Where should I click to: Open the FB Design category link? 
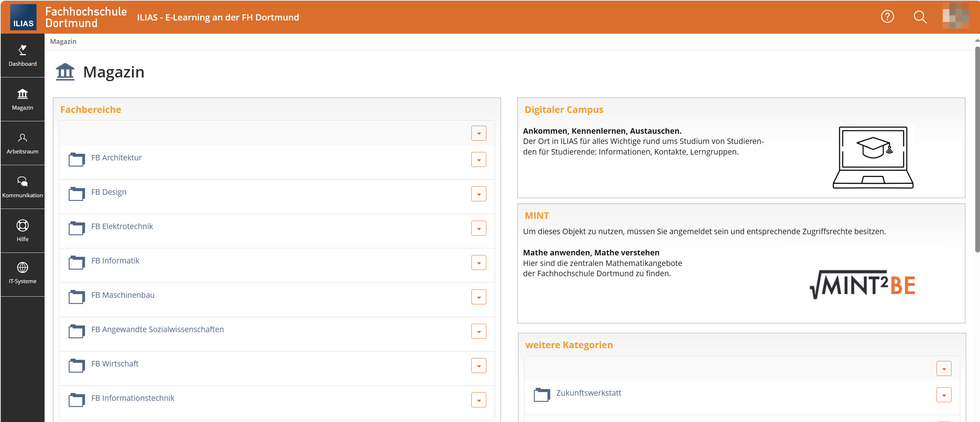(109, 192)
